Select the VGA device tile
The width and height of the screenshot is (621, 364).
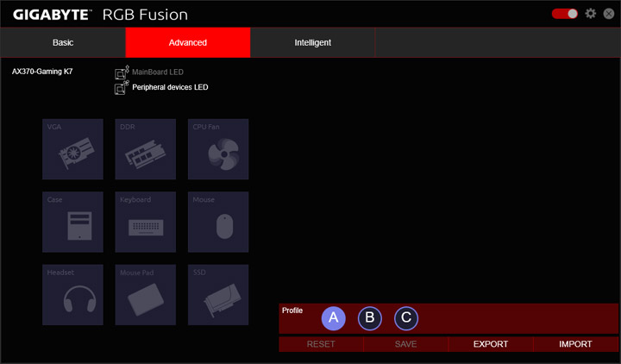(x=72, y=149)
